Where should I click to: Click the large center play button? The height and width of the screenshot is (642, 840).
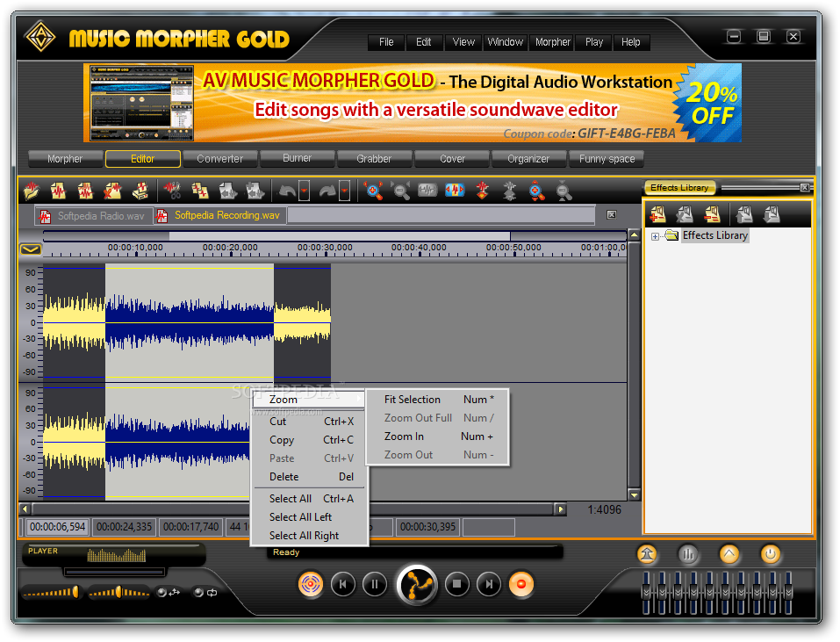(x=416, y=584)
